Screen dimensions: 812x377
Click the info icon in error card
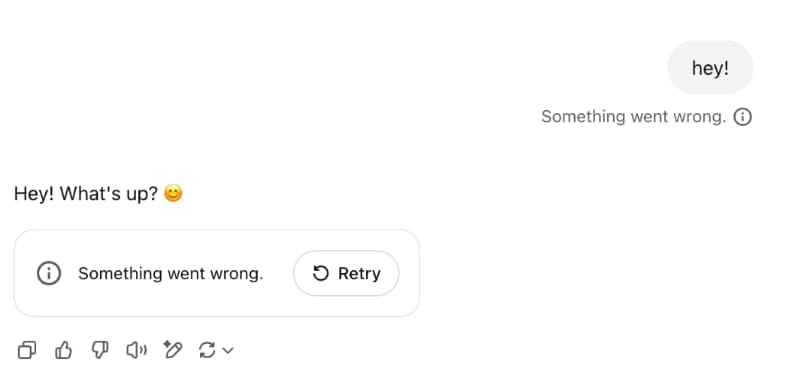pyautogui.click(x=49, y=273)
